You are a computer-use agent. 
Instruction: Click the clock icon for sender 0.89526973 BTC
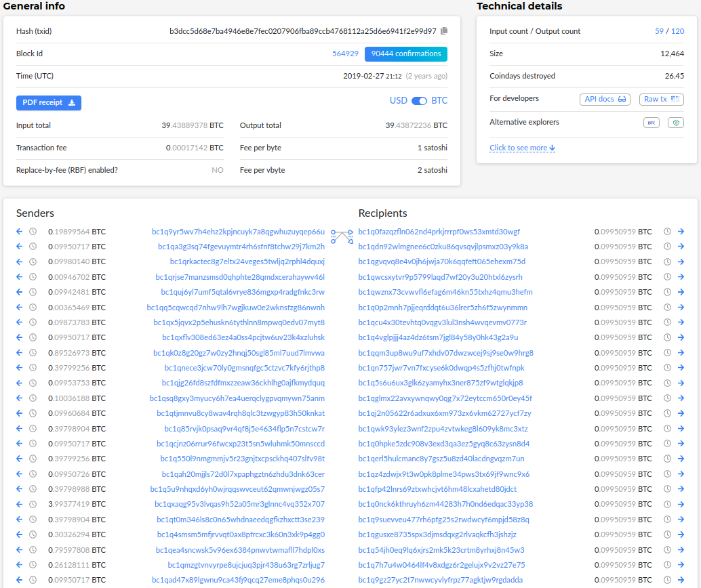pyautogui.click(x=33, y=352)
